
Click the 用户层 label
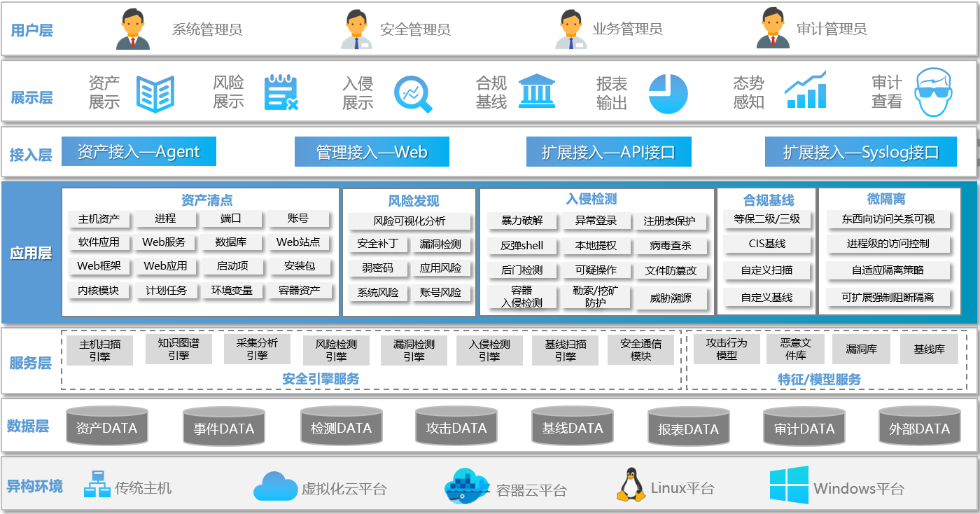(x=31, y=30)
